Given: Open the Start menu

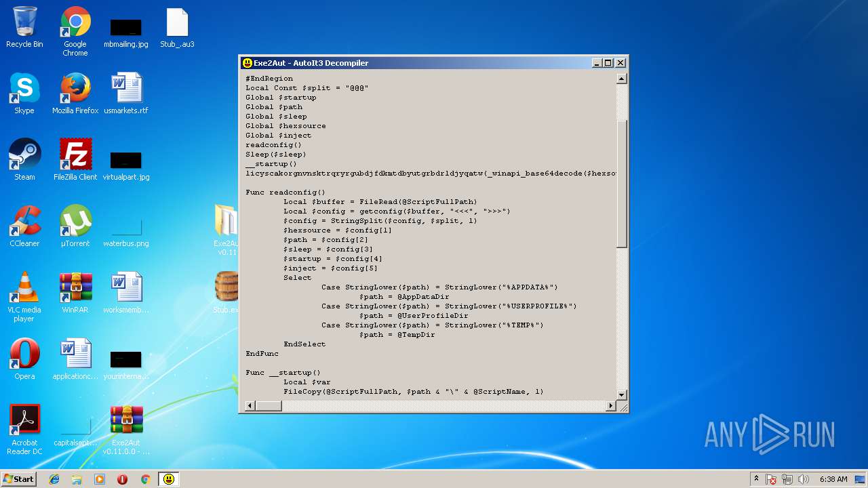Looking at the screenshot, I should tap(19, 479).
